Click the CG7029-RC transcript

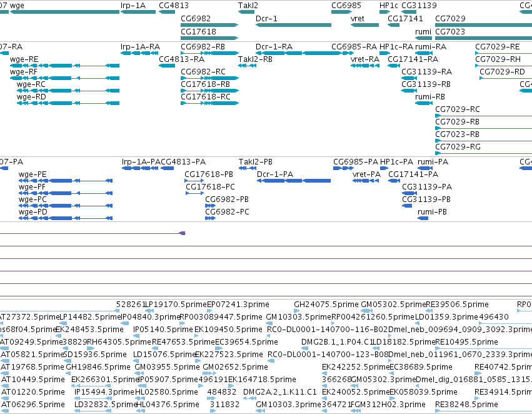tap(483, 116)
